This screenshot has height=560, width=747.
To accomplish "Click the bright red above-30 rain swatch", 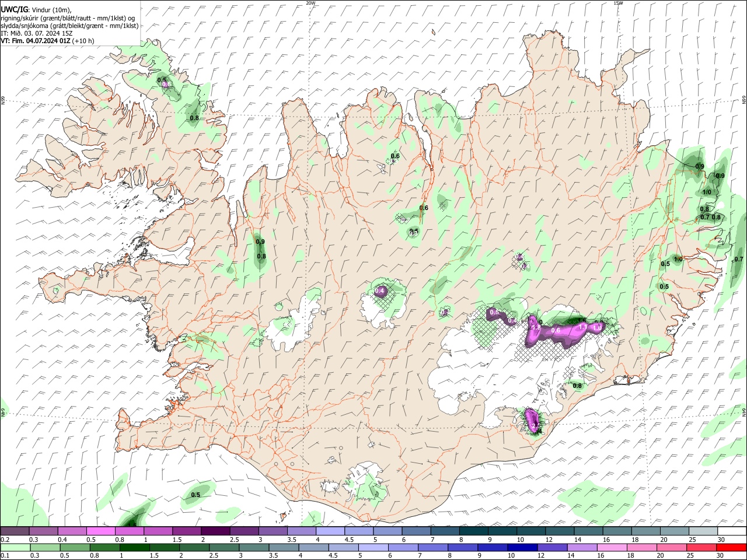I will tap(732, 547).
